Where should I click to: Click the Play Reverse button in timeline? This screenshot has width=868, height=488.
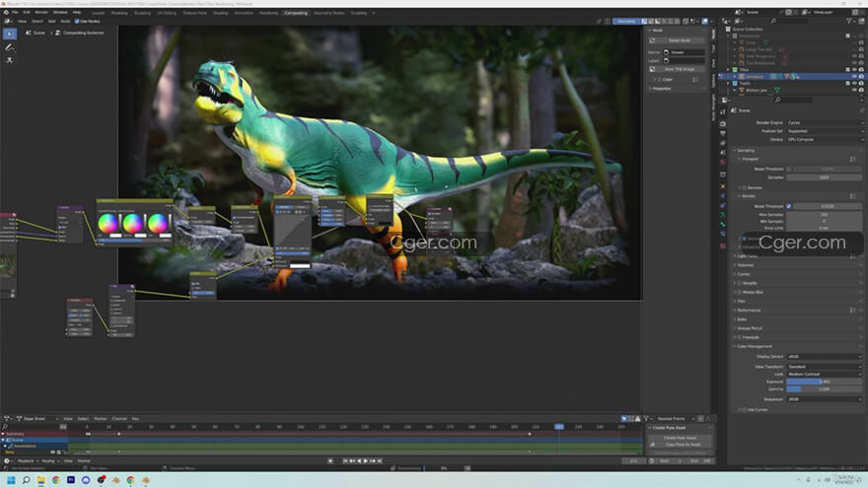[x=359, y=461]
